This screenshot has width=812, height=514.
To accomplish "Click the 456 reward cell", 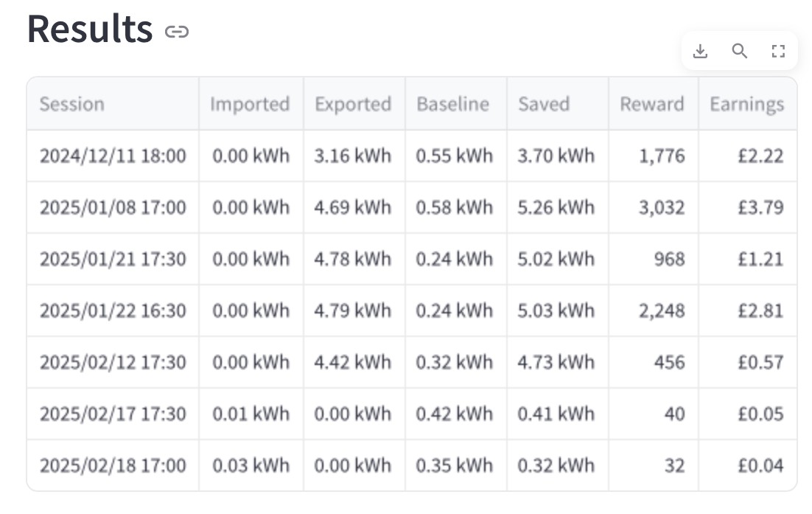I will pyautogui.click(x=654, y=361).
